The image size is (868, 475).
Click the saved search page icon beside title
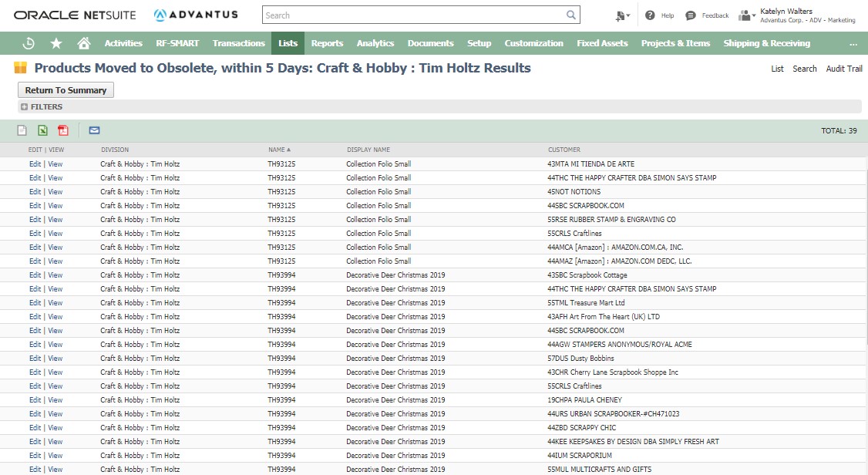(21, 68)
